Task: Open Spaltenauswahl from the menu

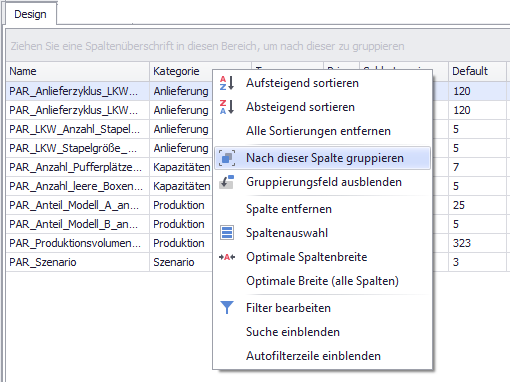Action: tap(322, 233)
